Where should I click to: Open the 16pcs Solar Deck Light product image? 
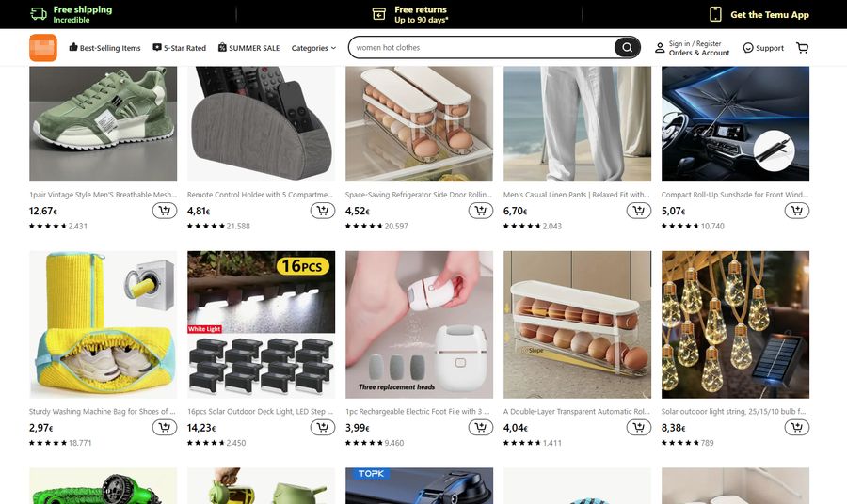click(x=261, y=324)
